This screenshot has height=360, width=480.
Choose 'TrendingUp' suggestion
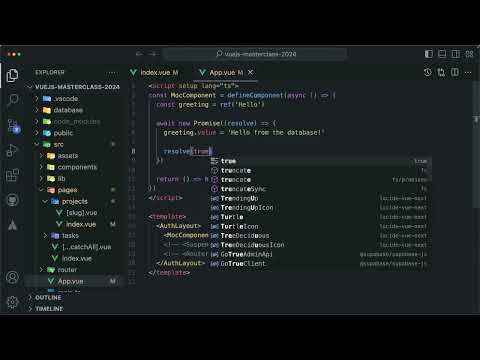click(x=321, y=198)
